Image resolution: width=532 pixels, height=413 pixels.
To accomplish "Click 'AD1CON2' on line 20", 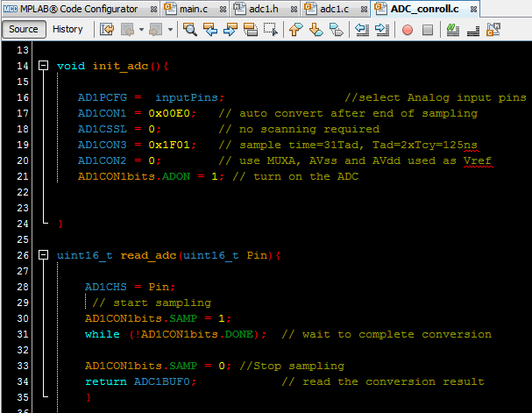I will 103,160.
